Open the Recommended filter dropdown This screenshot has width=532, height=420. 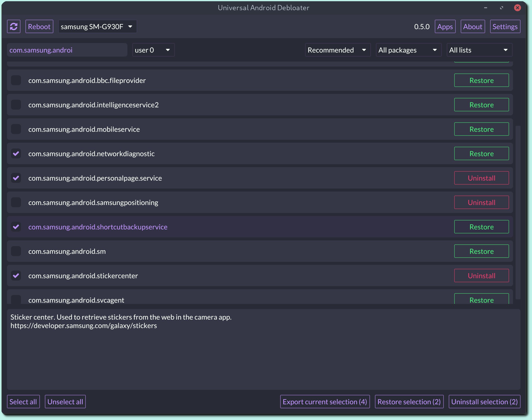click(337, 50)
